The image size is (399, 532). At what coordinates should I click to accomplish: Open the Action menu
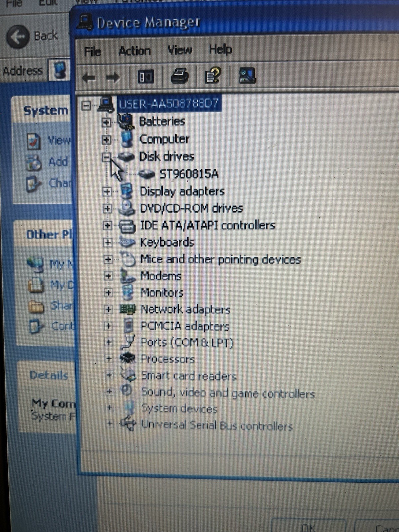(x=134, y=51)
